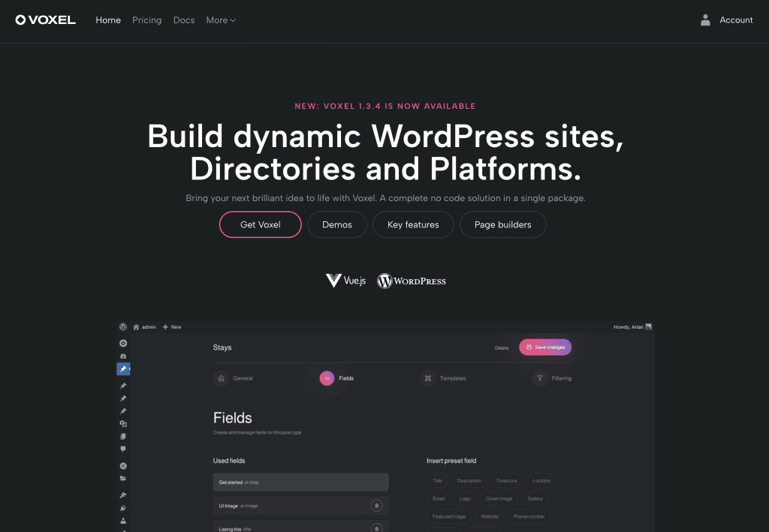Open the folder icon in the admin sidebar

pos(123,479)
